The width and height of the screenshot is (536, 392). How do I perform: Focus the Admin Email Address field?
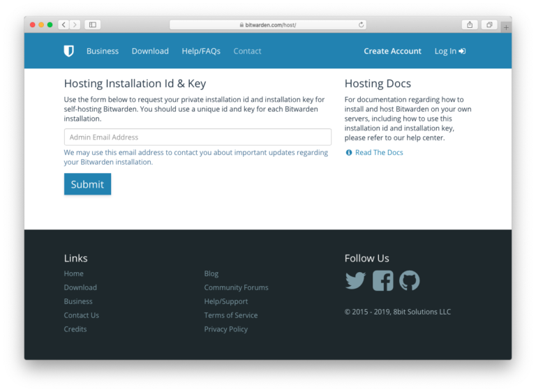point(198,137)
